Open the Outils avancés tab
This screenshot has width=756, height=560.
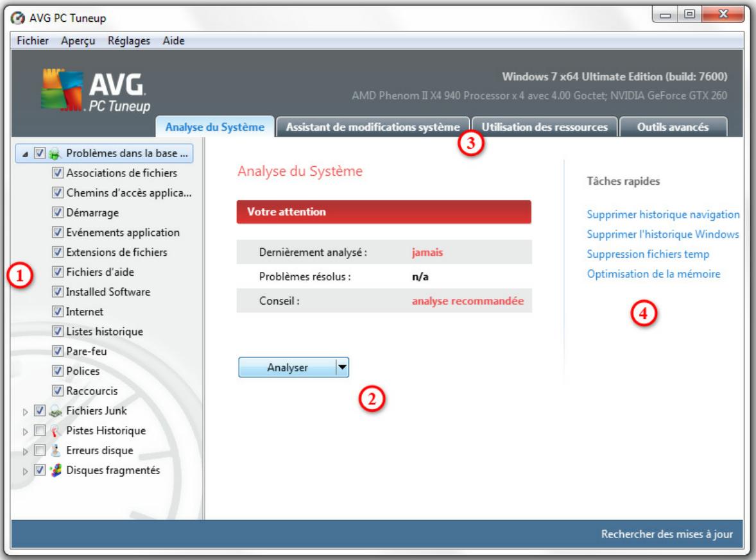(x=673, y=127)
